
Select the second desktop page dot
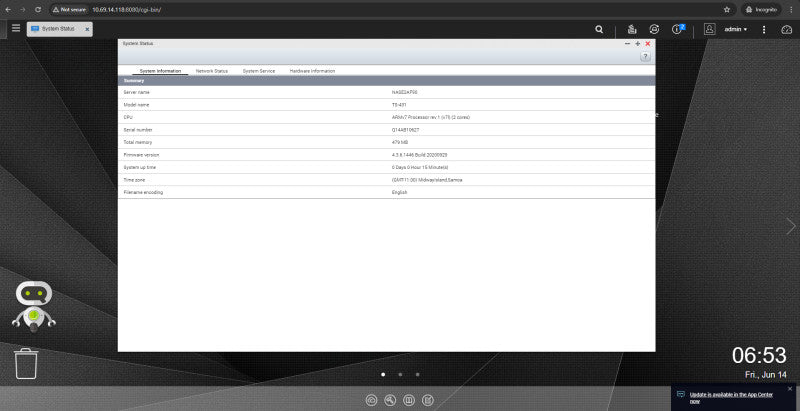400,374
